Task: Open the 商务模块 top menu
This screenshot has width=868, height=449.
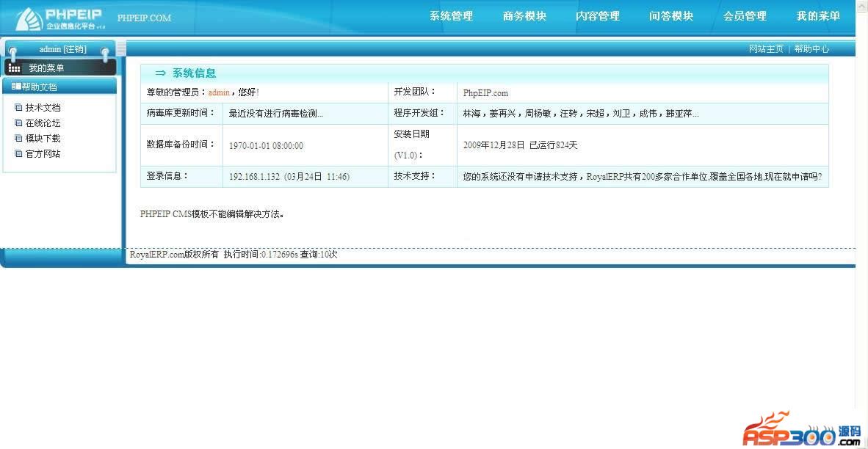Action: (x=525, y=16)
